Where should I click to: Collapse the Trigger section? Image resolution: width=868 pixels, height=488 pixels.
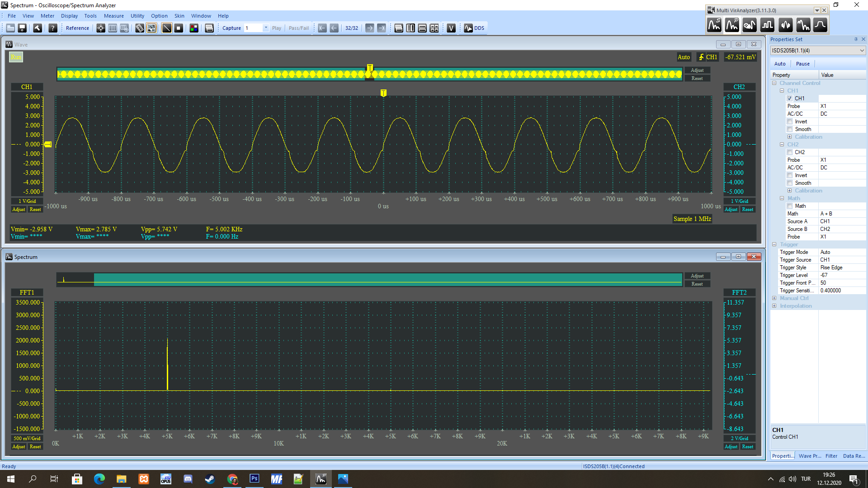click(x=774, y=244)
